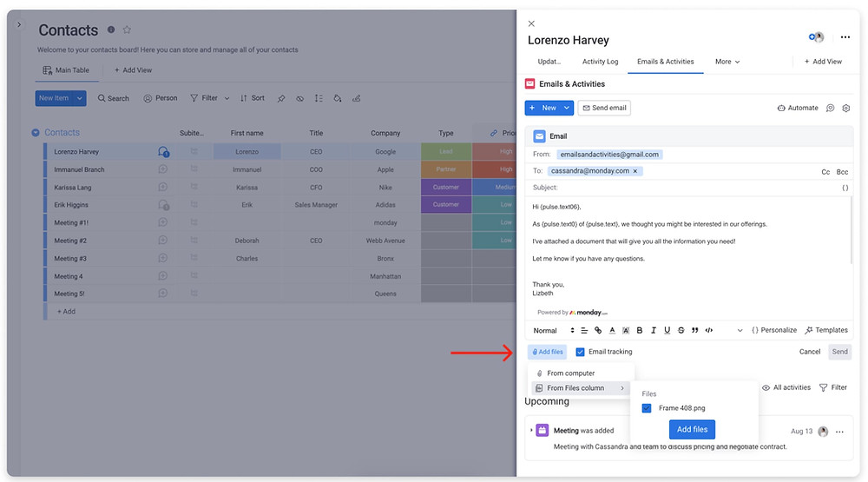The image size is (868, 482).
Task: Open Search in the board toolbar
Action: pyautogui.click(x=114, y=98)
